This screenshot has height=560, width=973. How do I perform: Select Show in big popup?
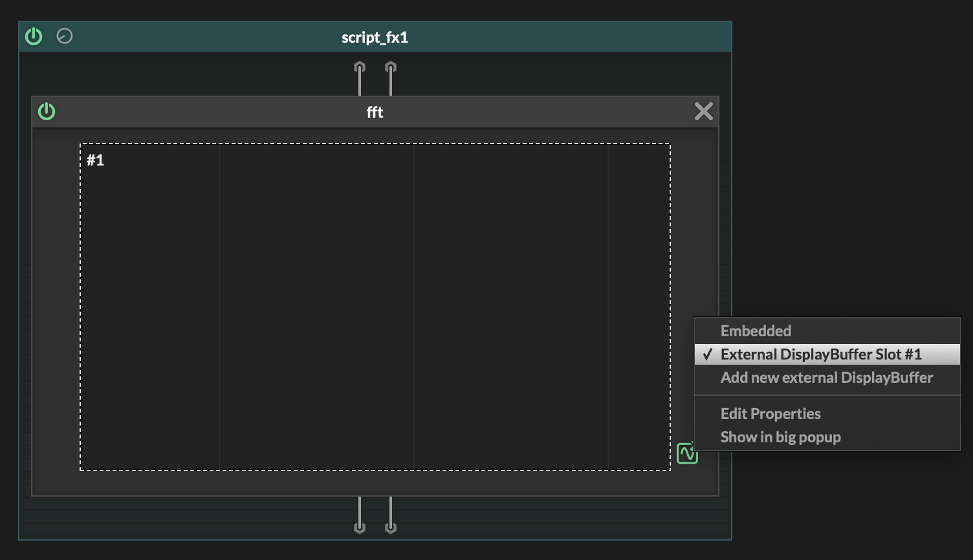tap(780, 437)
